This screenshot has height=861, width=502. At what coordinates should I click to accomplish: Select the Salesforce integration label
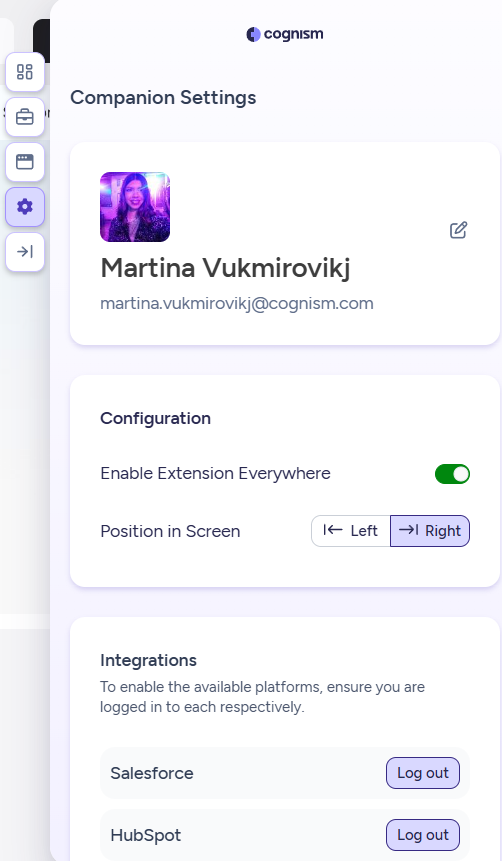pos(152,773)
